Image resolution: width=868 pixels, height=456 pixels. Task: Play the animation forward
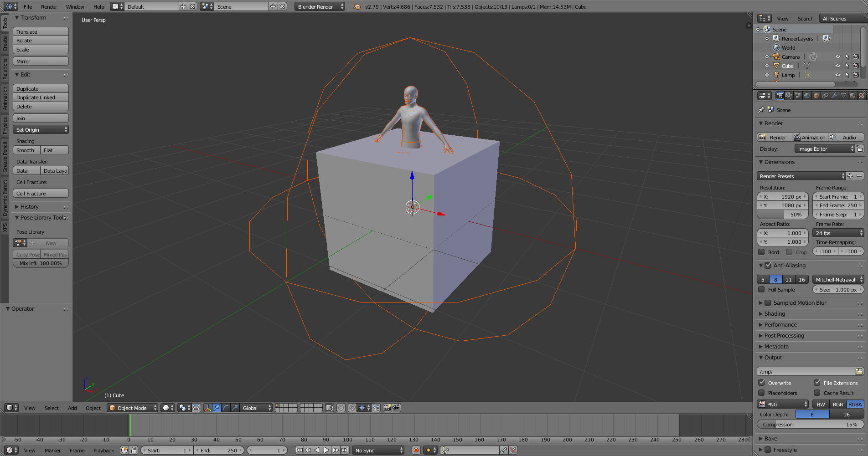pos(326,450)
